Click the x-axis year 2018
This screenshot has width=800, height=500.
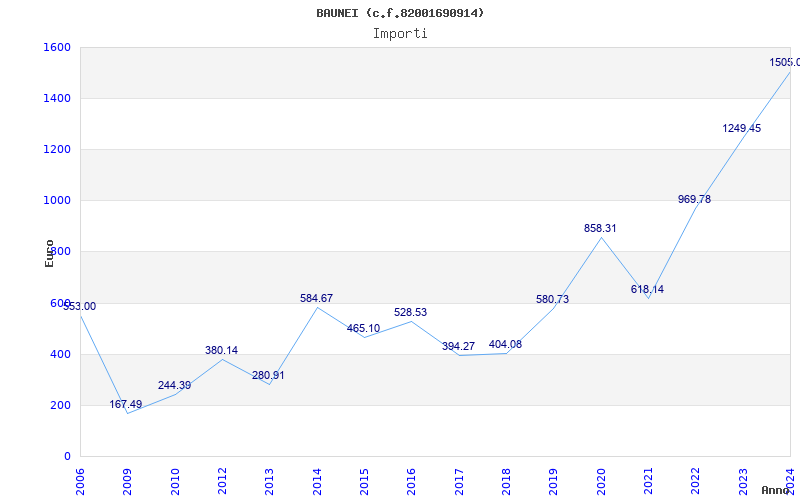pyautogui.click(x=506, y=482)
